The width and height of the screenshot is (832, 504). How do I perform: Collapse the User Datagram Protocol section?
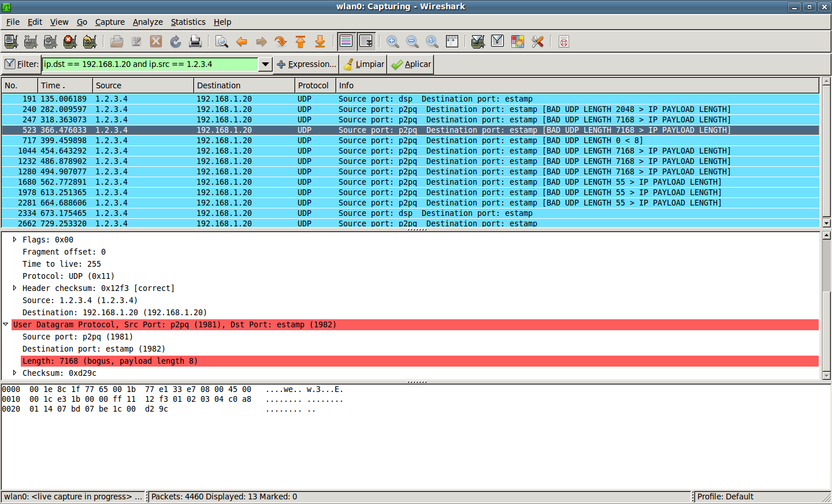[6, 324]
